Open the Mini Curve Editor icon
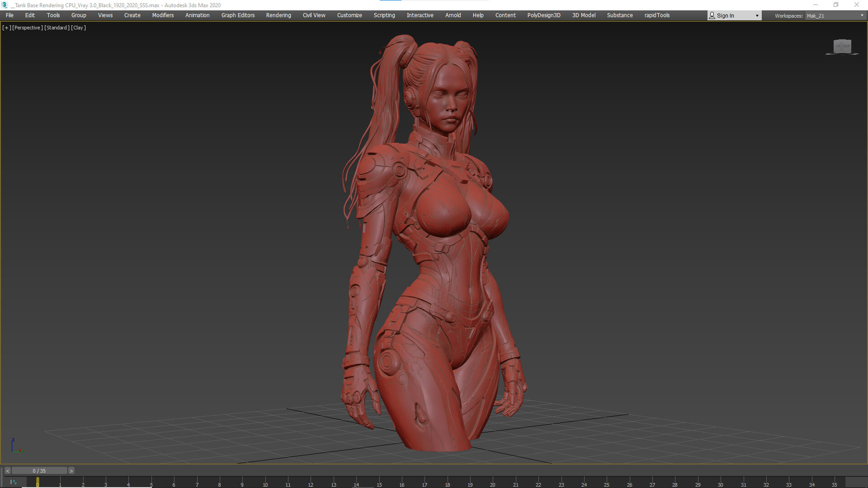This screenshot has width=868, height=488. pyautogui.click(x=14, y=482)
